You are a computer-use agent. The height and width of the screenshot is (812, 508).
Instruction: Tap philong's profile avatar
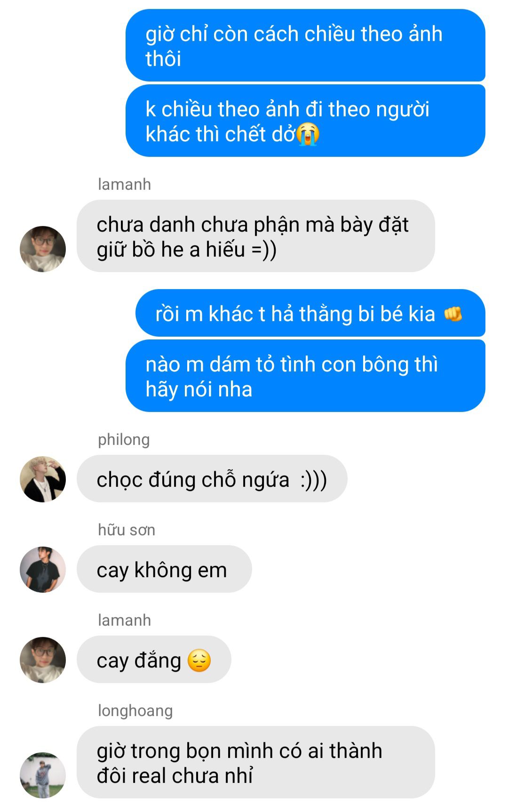[x=43, y=479]
